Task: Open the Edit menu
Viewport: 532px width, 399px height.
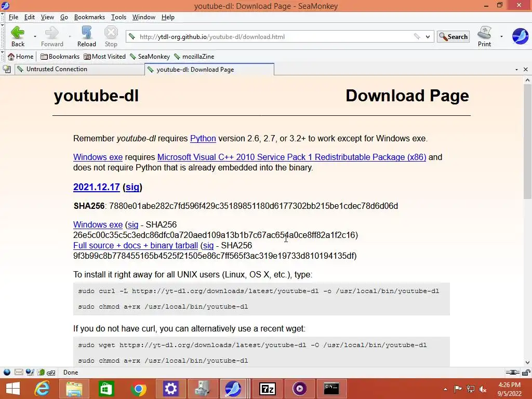Action: (30, 17)
